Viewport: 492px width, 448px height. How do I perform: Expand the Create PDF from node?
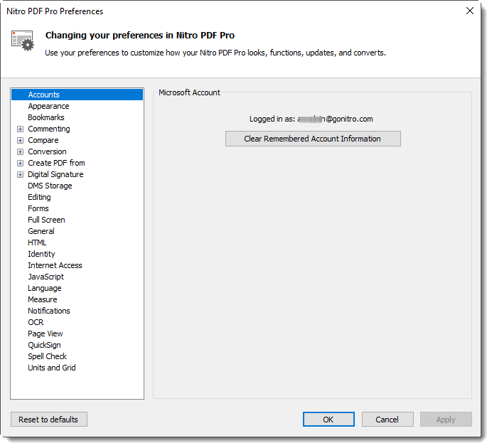click(20, 164)
